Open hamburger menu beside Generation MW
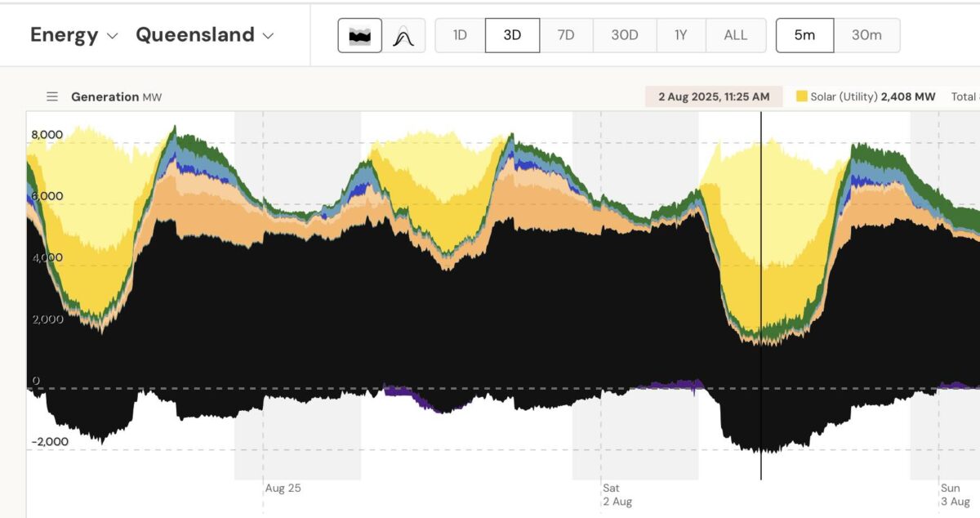Image resolution: width=980 pixels, height=518 pixels. pos(52,96)
